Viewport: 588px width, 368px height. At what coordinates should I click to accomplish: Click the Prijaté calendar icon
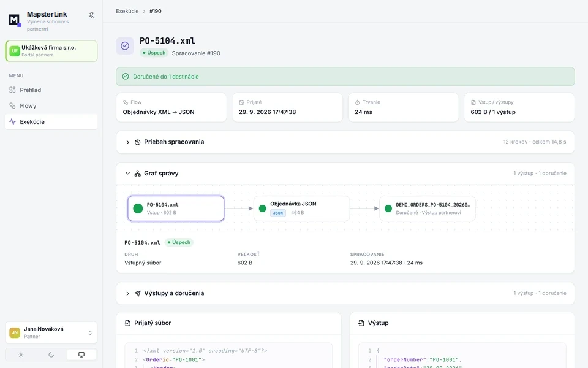pyautogui.click(x=241, y=102)
